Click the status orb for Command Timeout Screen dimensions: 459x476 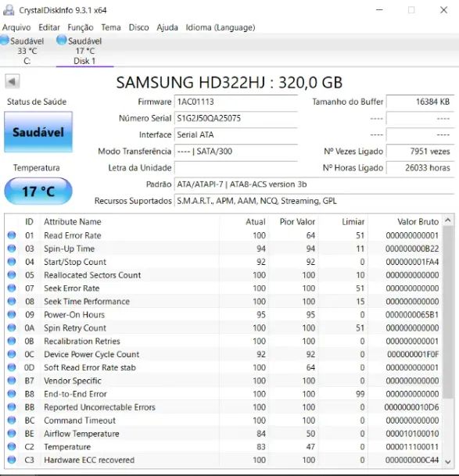click(x=12, y=420)
